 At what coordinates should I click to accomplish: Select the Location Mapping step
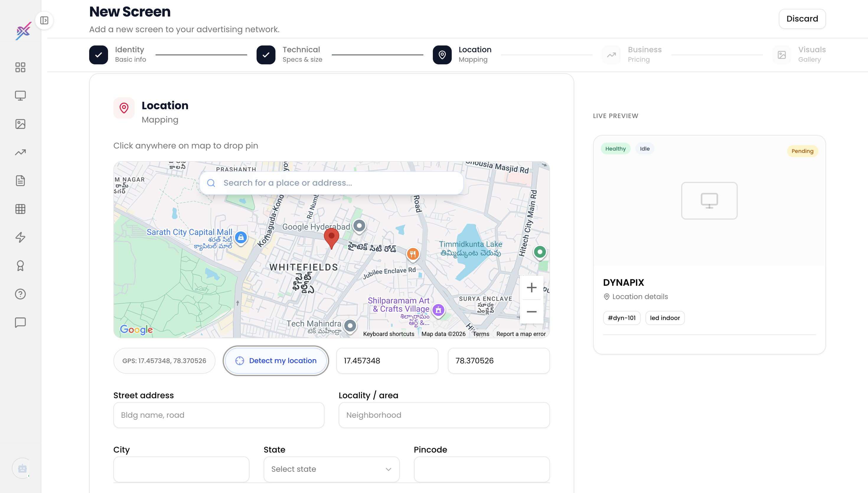[462, 55]
